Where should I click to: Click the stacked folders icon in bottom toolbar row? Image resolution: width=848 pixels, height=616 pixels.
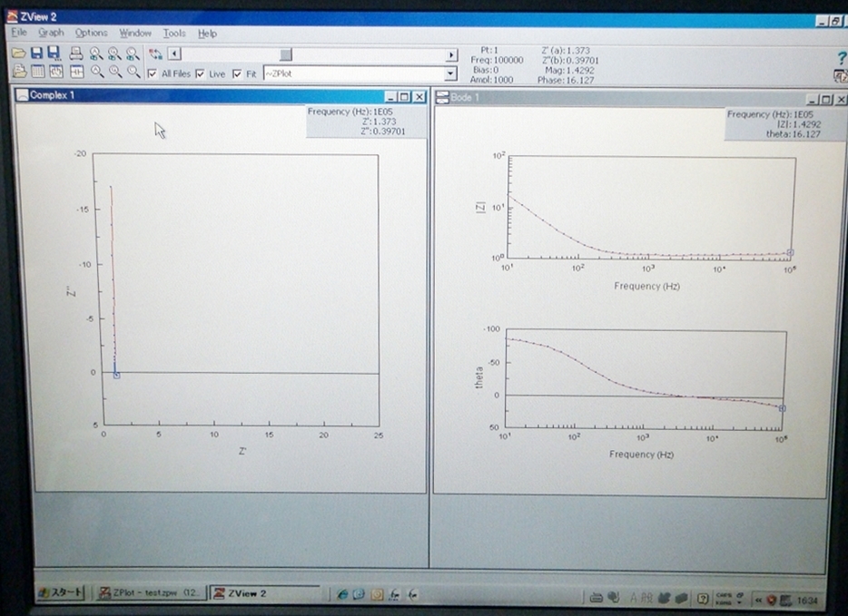point(19,72)
